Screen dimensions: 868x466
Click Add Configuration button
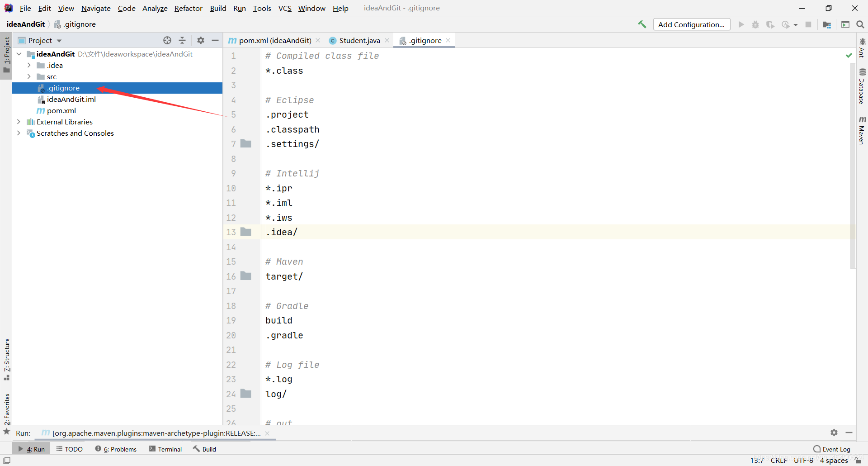tap(692, 24)
